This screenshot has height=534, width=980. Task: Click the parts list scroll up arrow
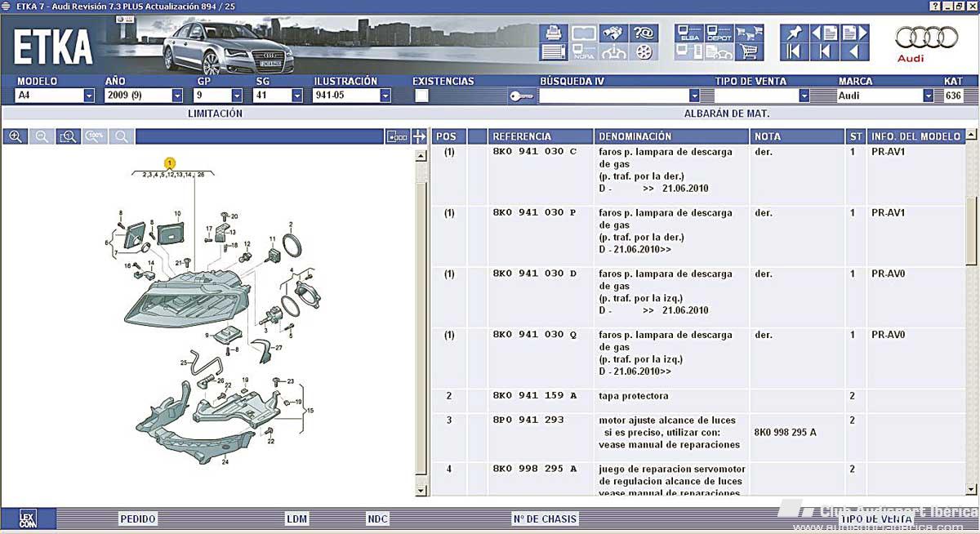click(x=971, y=135)
